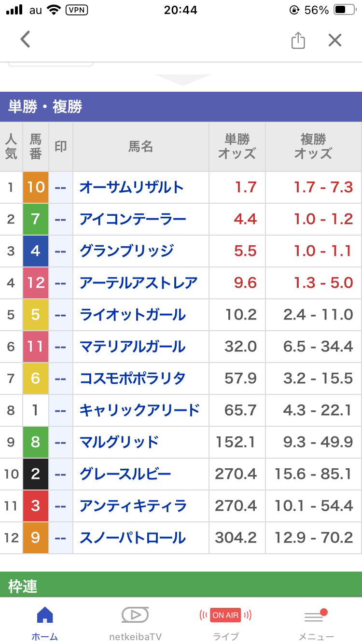Set mark for ライオットガール row

pyautogui.click(x=60, y=315)
